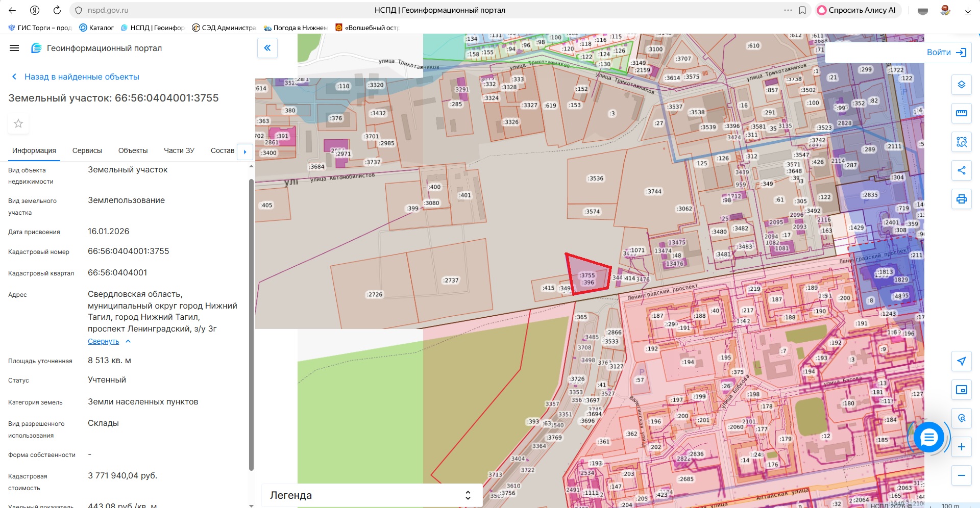Toggle favorite star for this parcel
This screenshot has height=508, width=980.
(18, 123)
